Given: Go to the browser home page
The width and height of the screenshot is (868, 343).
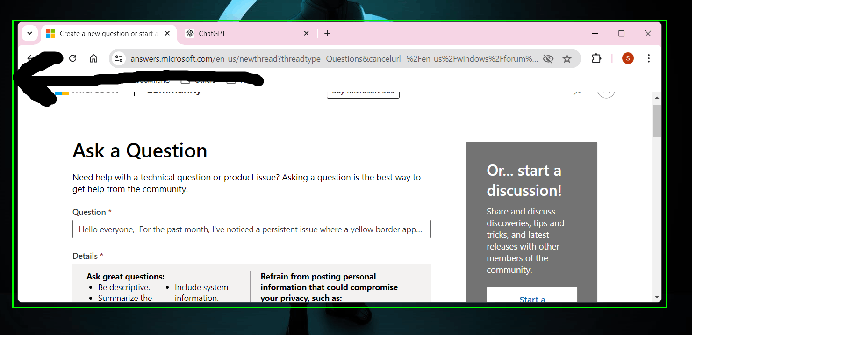Looking at the screenshot, I should pyautogui.click(x=94, y=58).
